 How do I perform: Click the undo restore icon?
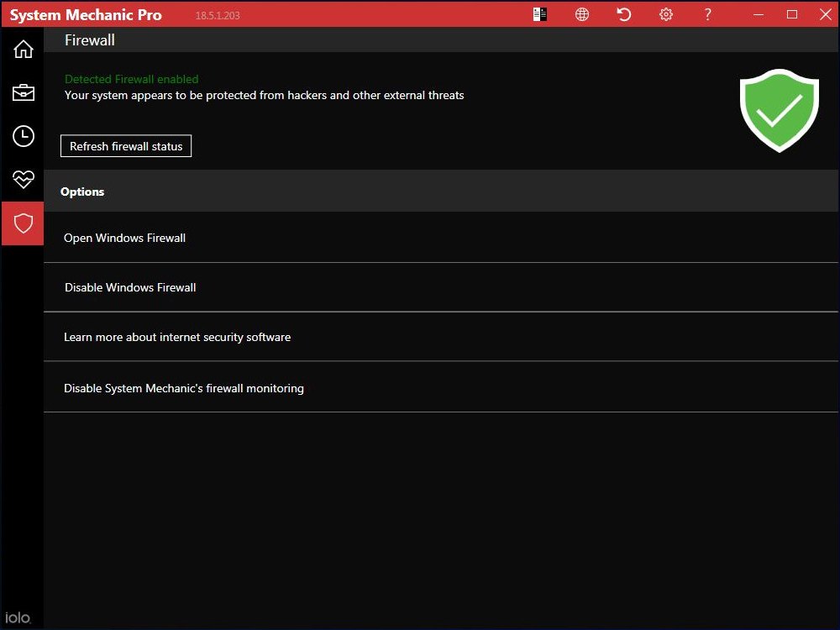coord(623,14)
